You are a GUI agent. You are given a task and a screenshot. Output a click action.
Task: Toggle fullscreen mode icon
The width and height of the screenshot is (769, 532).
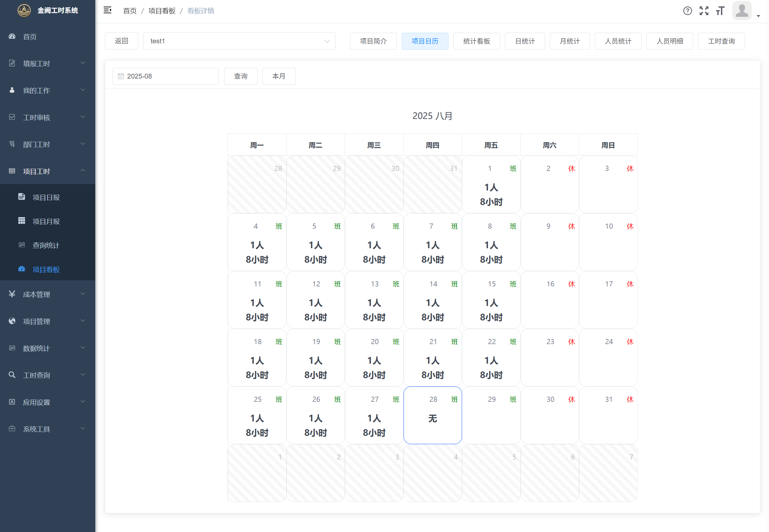704,11
